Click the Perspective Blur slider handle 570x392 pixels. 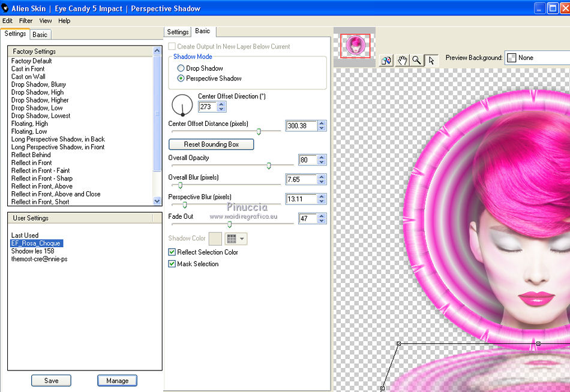(x=185, y=205)
